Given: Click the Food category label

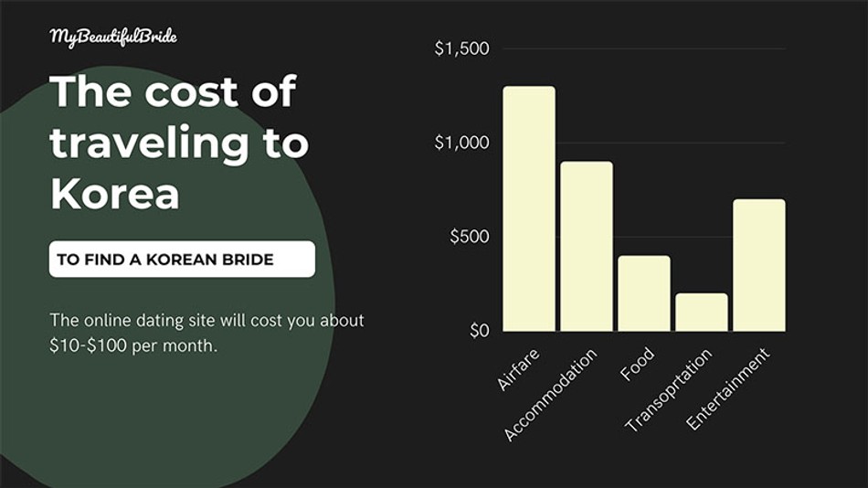Looking at the screenshot, I should pos(637,365).
